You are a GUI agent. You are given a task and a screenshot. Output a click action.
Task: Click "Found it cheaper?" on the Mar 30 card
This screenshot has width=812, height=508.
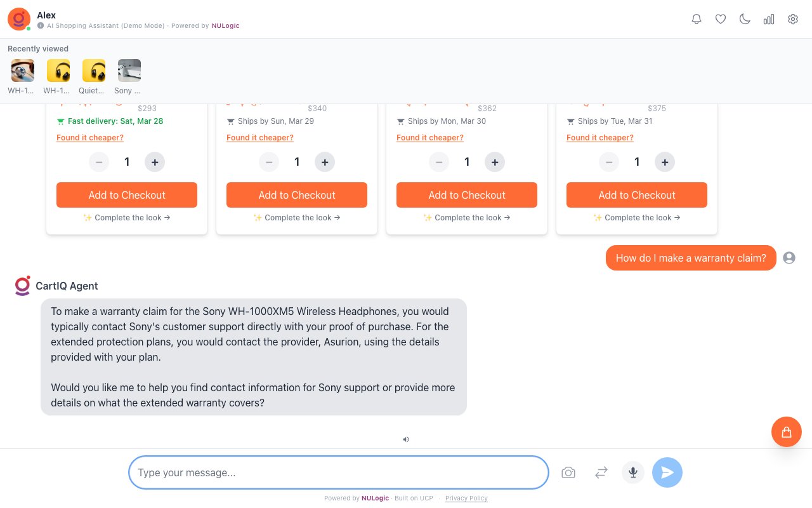tap(430, 138)
